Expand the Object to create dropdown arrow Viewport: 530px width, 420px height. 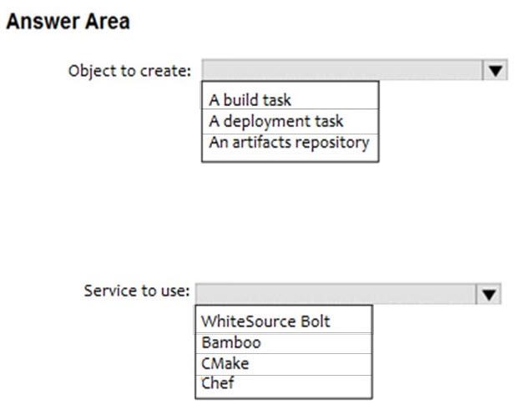(495, 70)
